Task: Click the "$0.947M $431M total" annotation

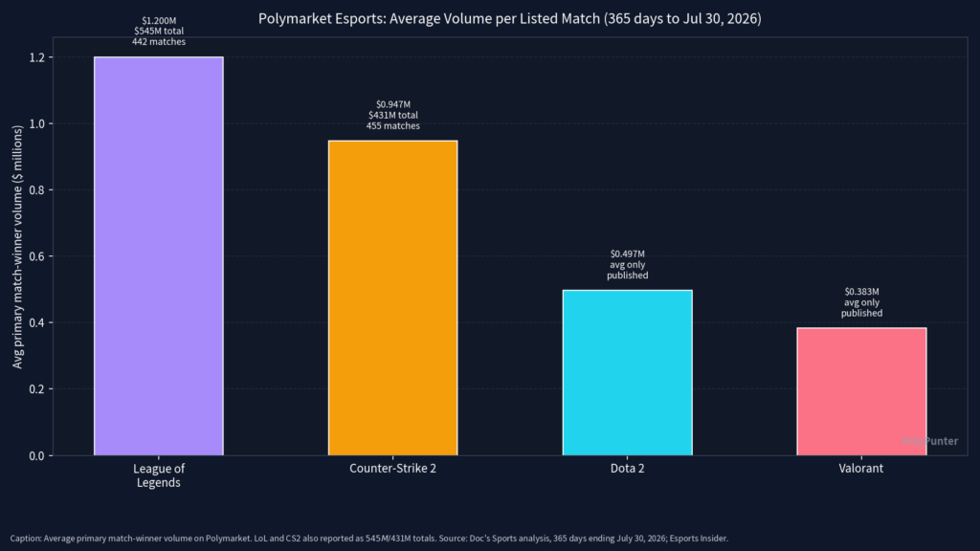Action: 393,115
